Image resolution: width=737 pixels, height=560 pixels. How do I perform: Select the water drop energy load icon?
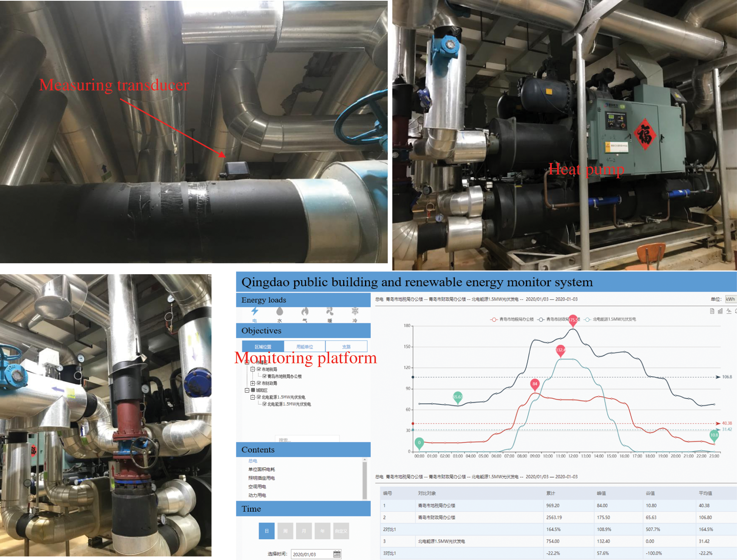click(280, 312)
